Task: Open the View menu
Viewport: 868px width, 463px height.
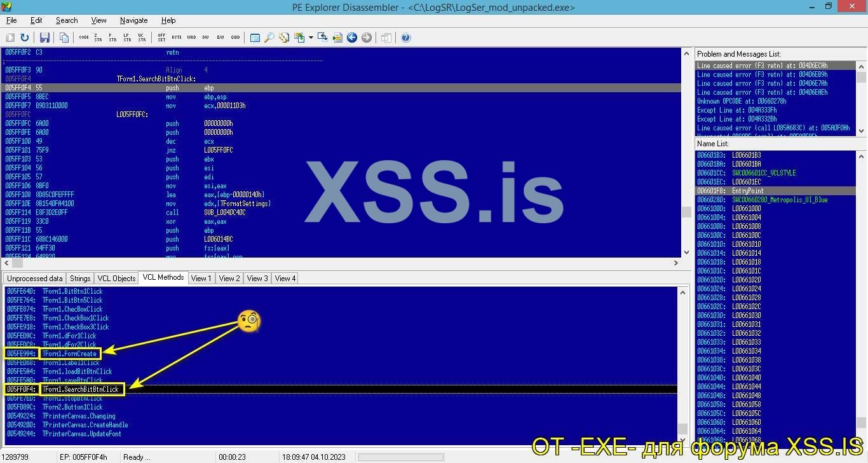Action: click(99, 20)
